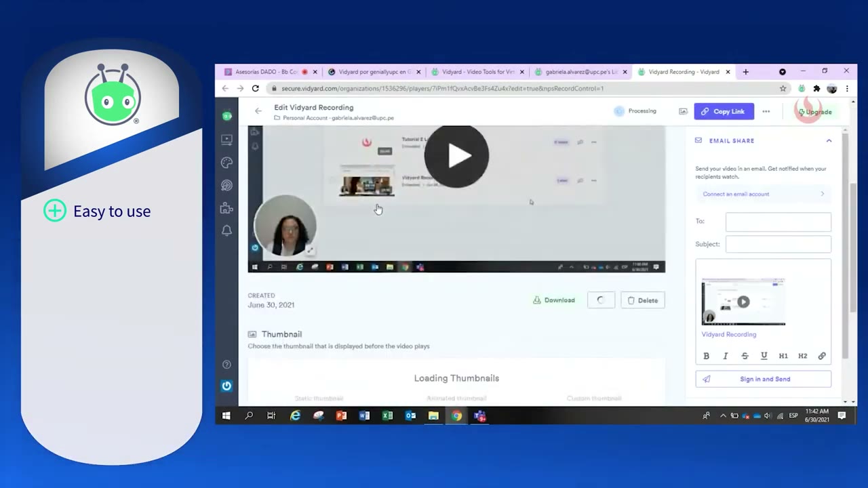Open the Vidyard Recording link in email preview
The height and width of the screenshot is (488, 868).
click(729, 334)
